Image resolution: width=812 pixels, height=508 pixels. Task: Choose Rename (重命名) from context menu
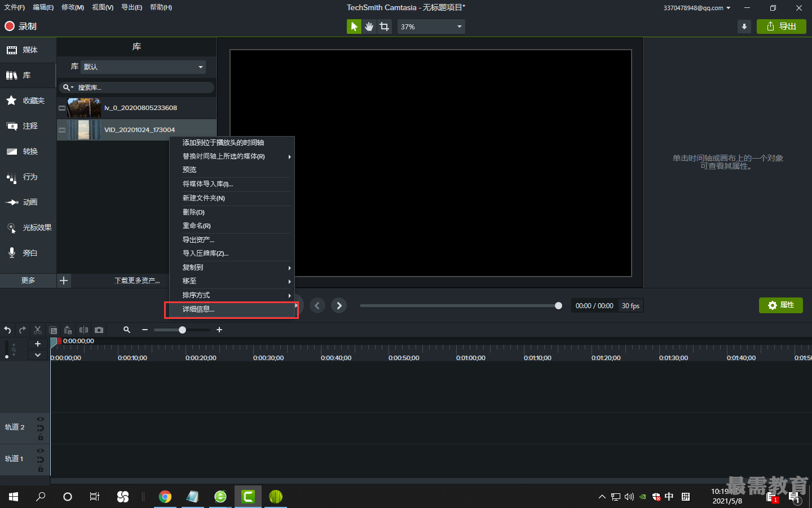pos(232,226)
